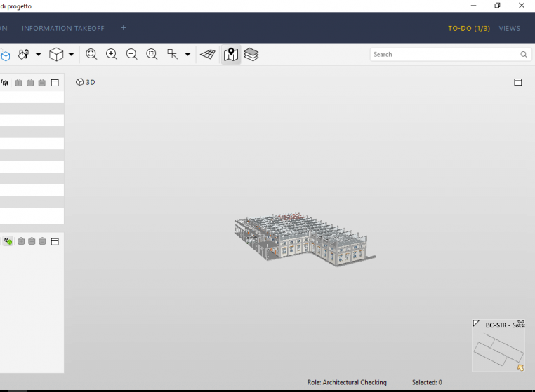Toggle the floor grid plane icon
This screenshot has width=535, height=392.
(x=207, y=54)
